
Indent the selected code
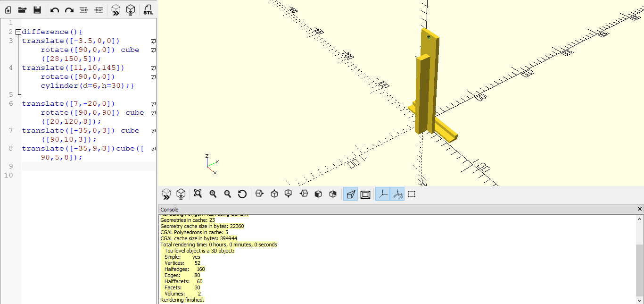99,10
